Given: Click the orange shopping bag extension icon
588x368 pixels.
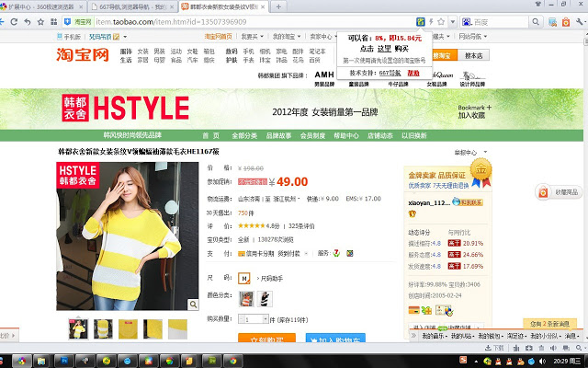Looking at the screenshot, I should click(x=566, y=22).
